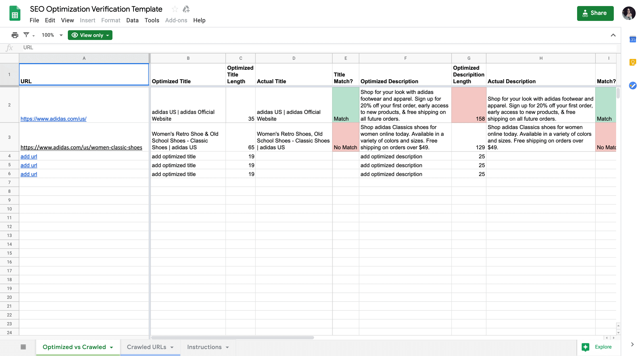The height and width of the screenshot is (356, 644).
Task: Open the 100% zoom dropdown
Action: coord(52,35)
